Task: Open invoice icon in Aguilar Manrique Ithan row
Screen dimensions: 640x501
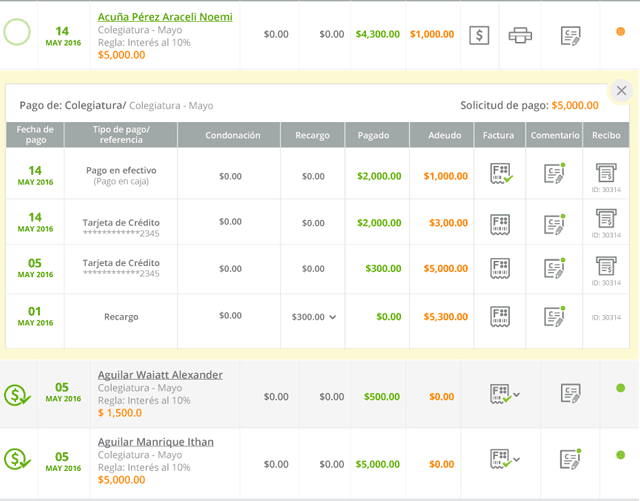Action: [x=500, y=459]
